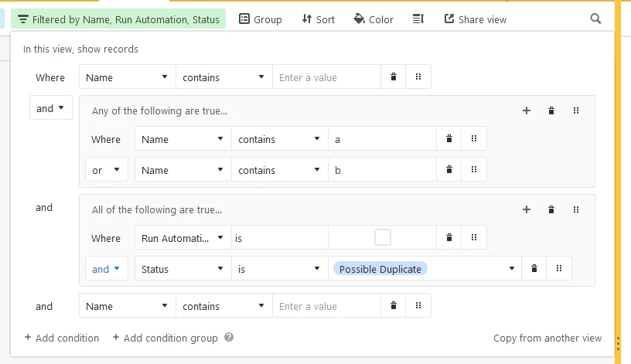Open the Sort menu

point(319,19)
